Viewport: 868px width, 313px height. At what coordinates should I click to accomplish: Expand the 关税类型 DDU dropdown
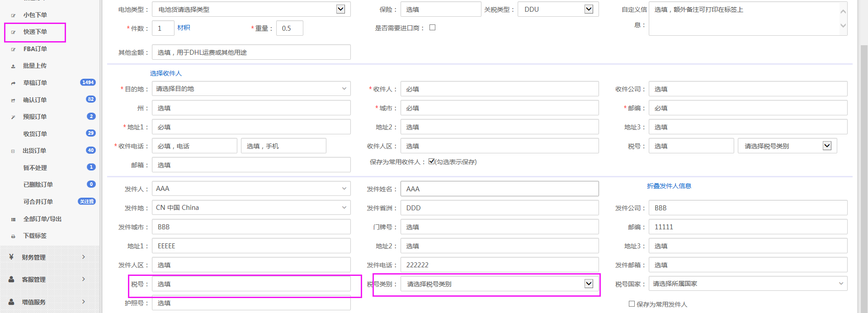click(x=589, y=9)
